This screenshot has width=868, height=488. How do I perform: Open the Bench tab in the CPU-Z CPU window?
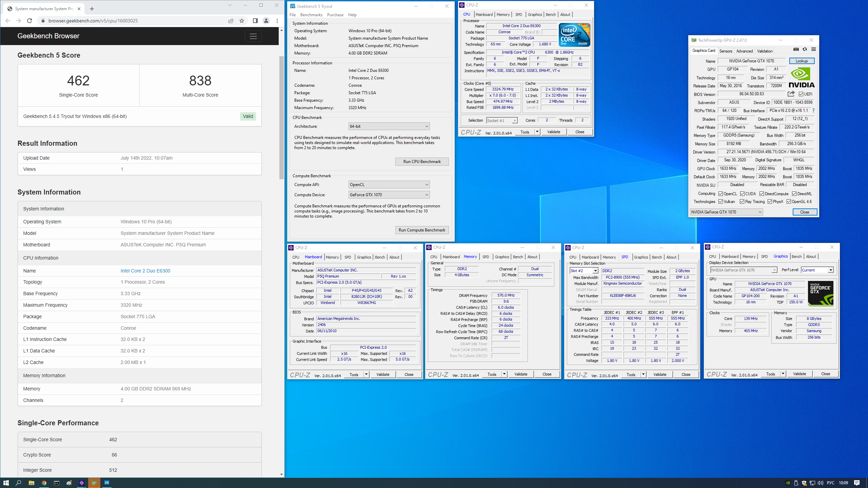(x=551, y=15)
